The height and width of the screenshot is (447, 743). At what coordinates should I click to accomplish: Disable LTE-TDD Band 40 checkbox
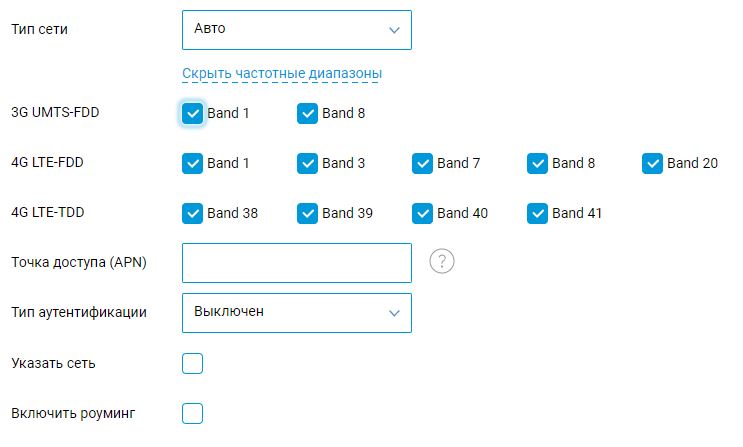pos(422,214)
